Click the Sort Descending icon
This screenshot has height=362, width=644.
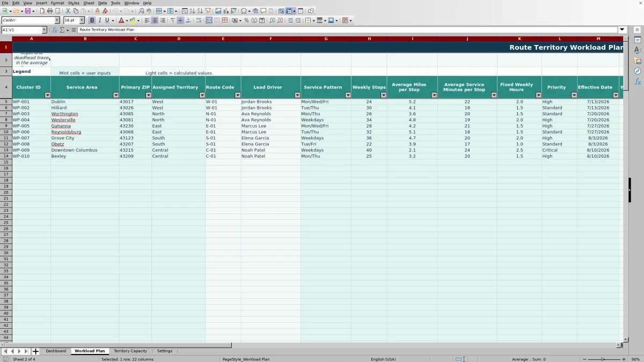pyautogui.click(x=200, y=11)
